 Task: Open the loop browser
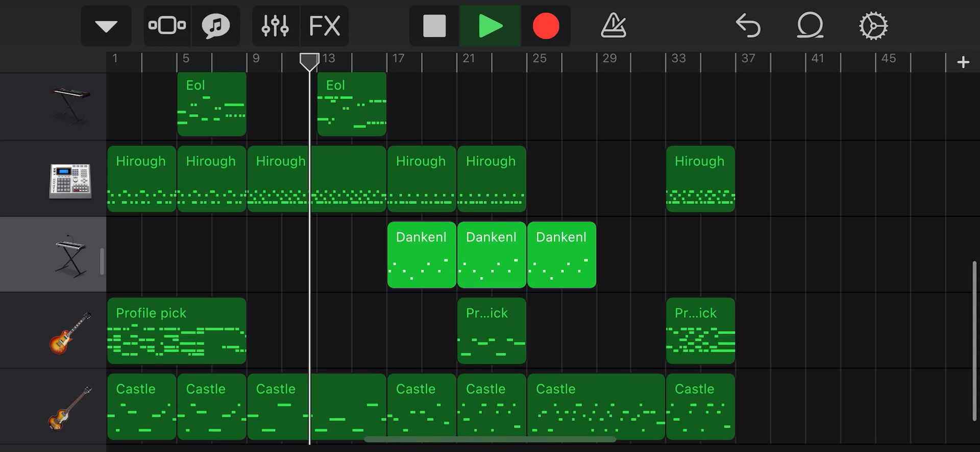[x=810, y=26]
